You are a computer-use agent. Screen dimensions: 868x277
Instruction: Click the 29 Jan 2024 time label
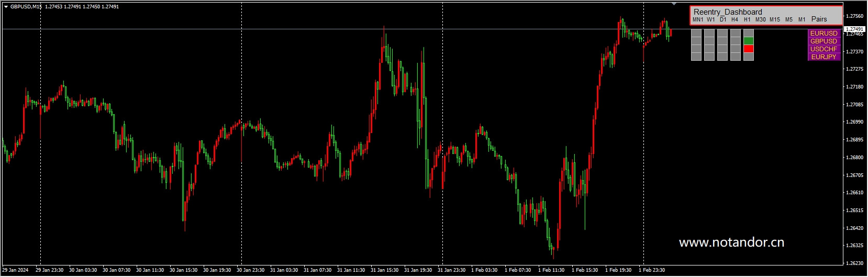click(x=16, y=271)
